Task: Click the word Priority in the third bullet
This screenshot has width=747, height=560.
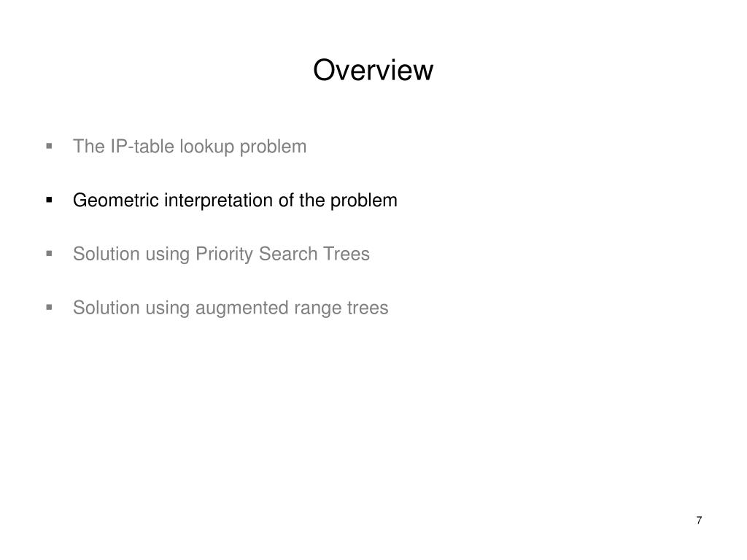Action: pos(225,254)
